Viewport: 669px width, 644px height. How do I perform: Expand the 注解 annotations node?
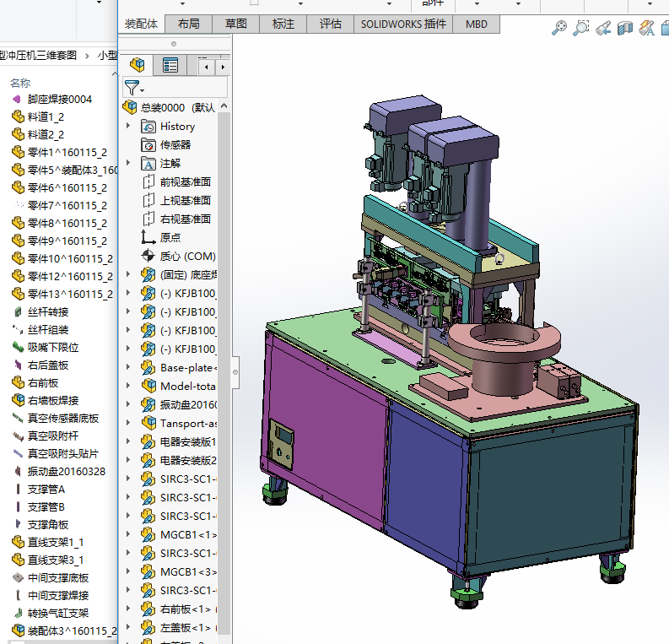pyautogui.click(x=128, y=163)
